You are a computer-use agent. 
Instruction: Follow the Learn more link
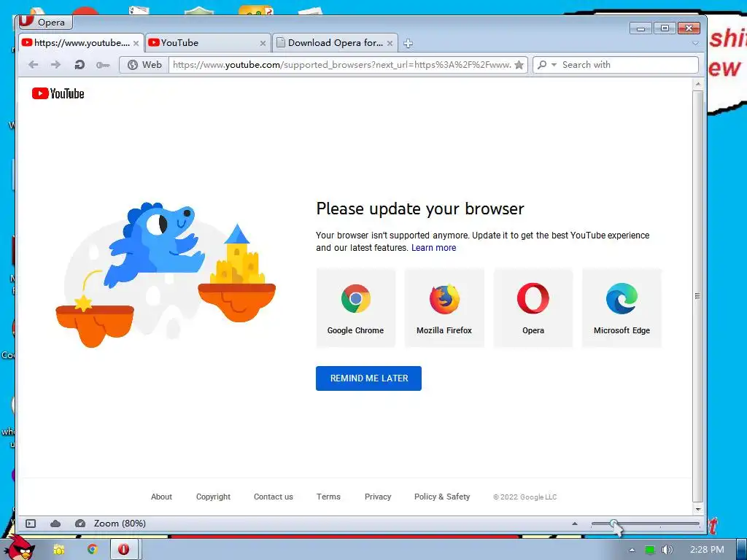[433, 248]
